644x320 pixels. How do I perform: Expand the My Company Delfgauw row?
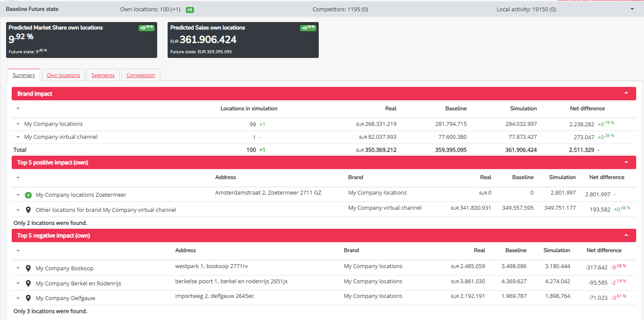coord(18,298)
